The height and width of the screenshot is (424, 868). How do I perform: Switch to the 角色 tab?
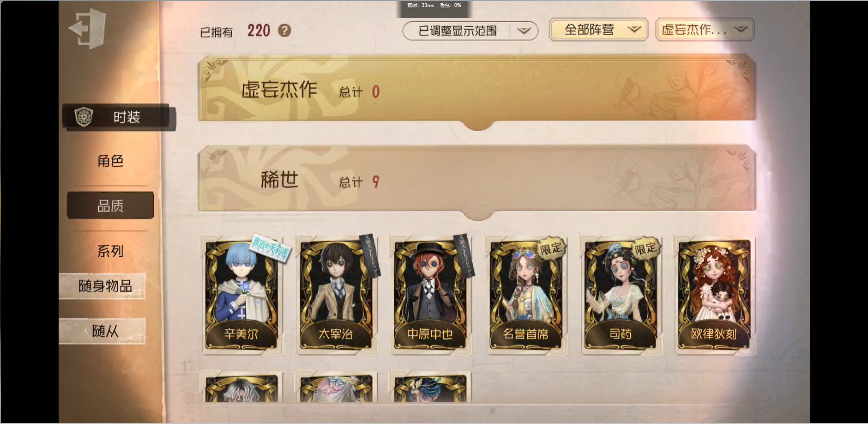pyautogui.click(x=110, y=161)
